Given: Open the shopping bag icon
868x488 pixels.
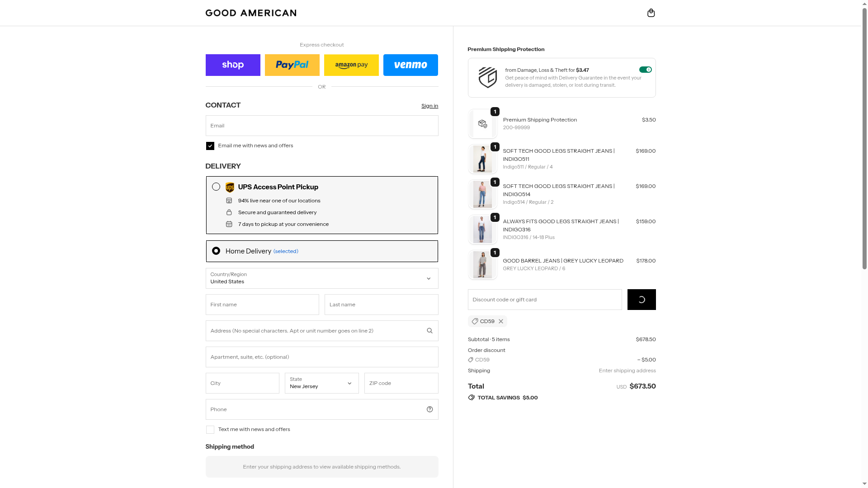Looking at the screenshot, I should (651, 13).
